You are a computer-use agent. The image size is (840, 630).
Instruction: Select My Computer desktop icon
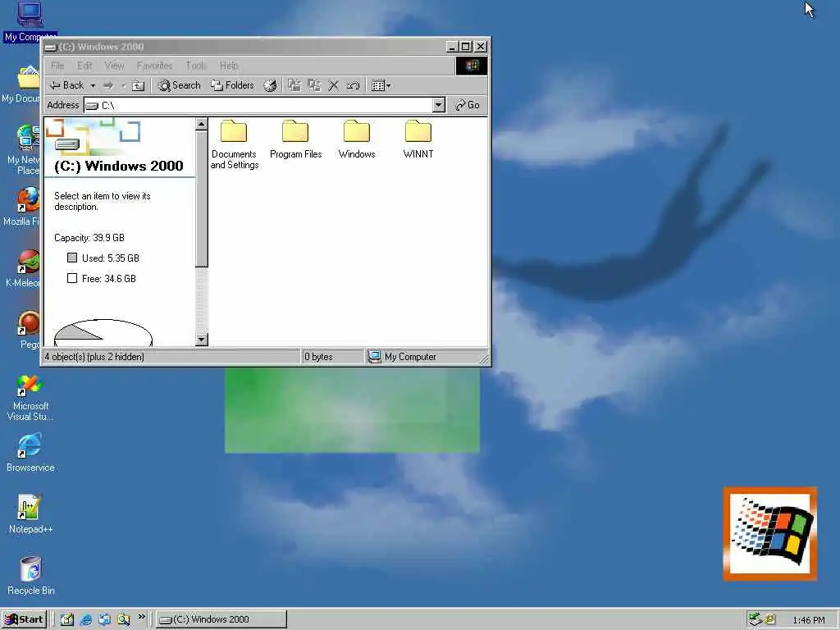(30, 22)
